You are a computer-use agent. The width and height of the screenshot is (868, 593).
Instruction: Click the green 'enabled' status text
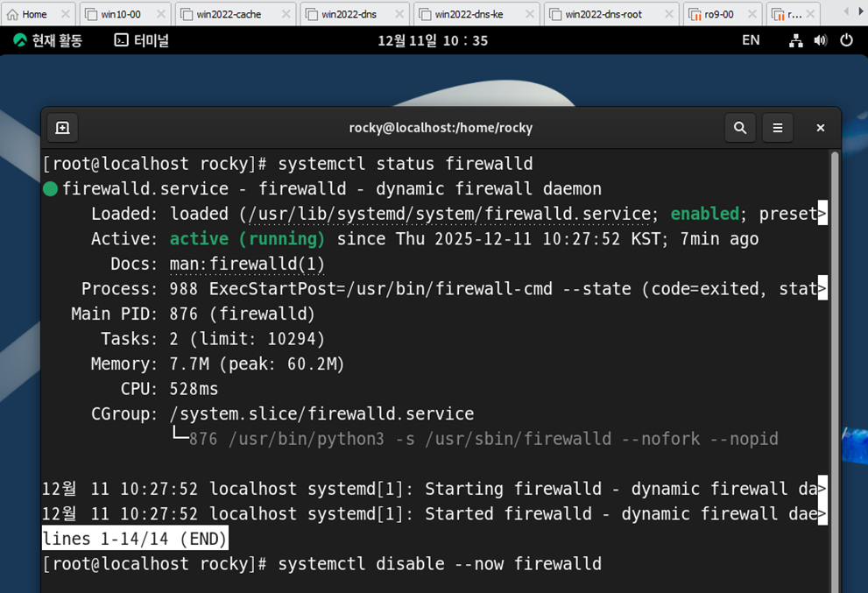pos(705,214)
